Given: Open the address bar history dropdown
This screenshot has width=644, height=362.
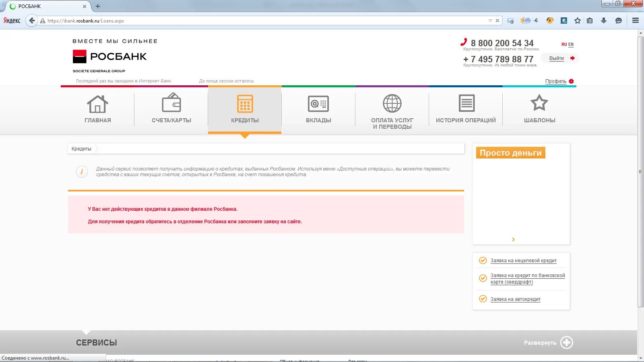Looking at the screenshot, I should 490,21.
